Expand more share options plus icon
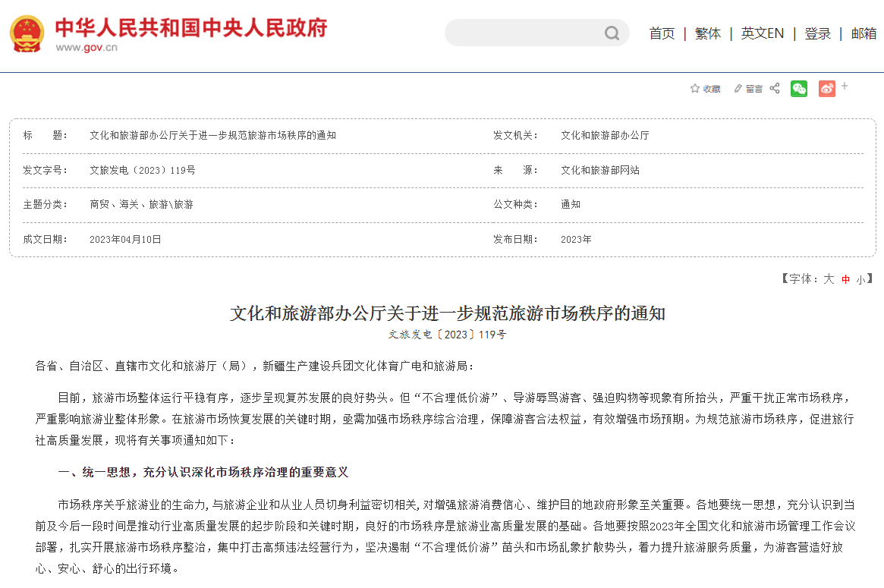884x588 pixels. pos(845,86)
